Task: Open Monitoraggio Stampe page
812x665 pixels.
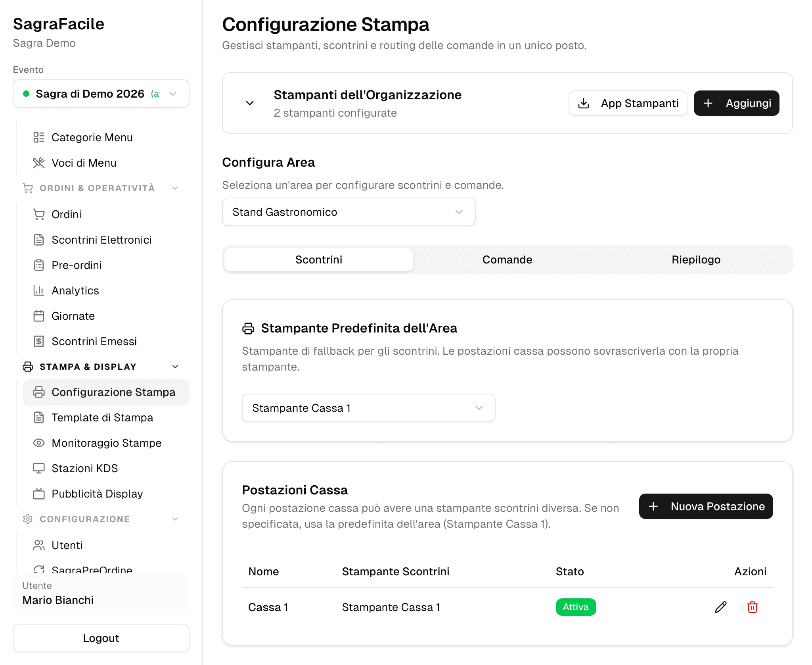Action: 106,443
